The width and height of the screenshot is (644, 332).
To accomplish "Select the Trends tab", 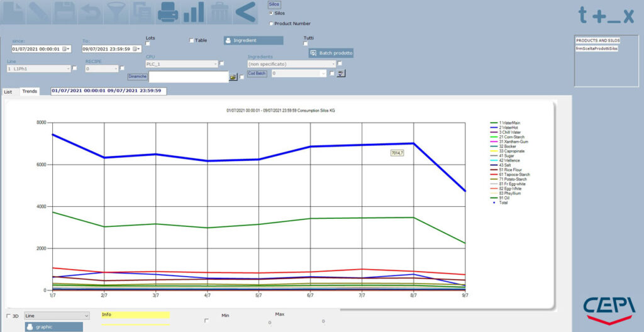I will click(x=30, y=91).
